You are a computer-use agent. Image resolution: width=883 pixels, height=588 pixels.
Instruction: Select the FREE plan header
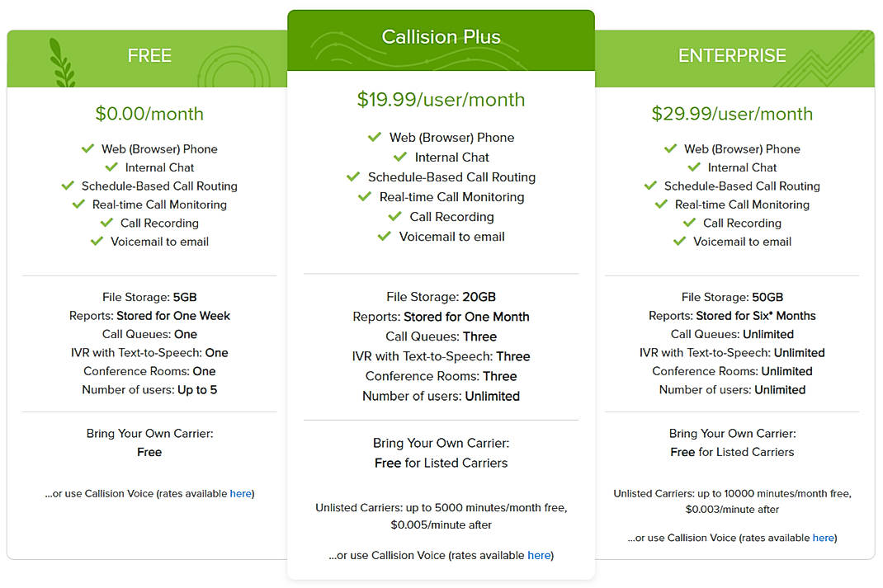[149, 56]
